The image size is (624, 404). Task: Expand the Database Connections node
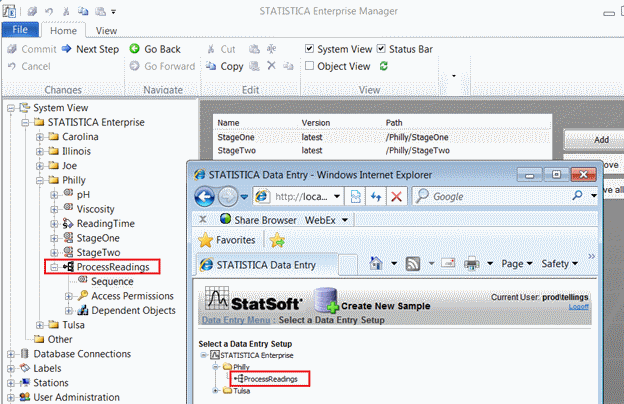click(11, 354)
